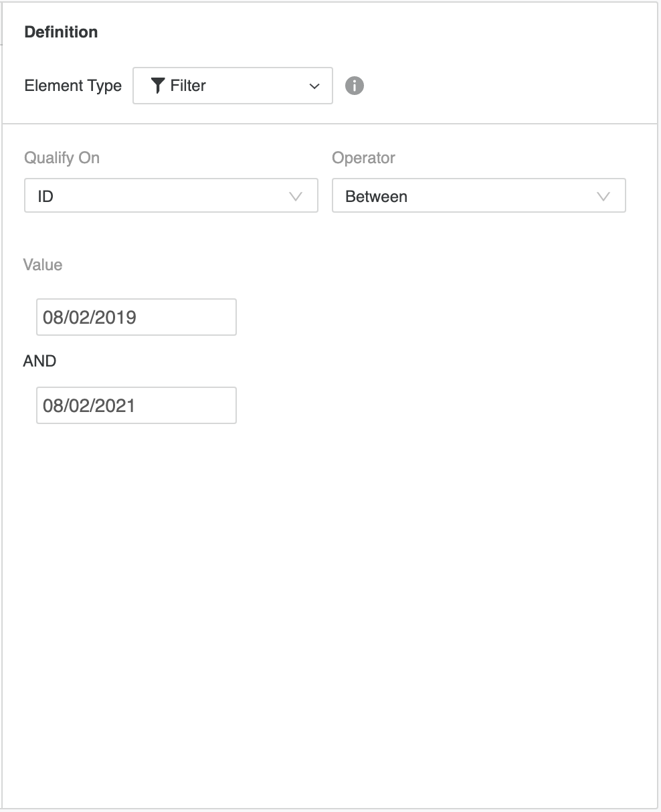Click the Element Type label
The width and height of the screenshot is (661, 812).
[x=73, y=86]
